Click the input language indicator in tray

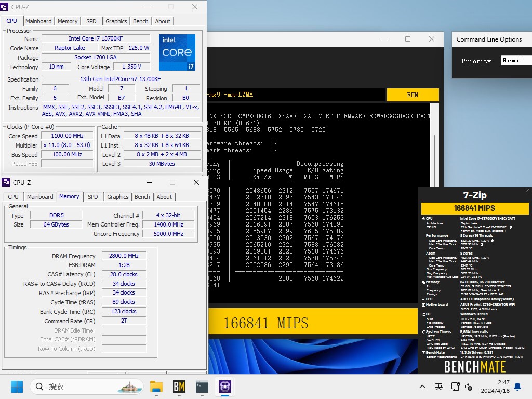pyautogui.click(x=438, y=387)
